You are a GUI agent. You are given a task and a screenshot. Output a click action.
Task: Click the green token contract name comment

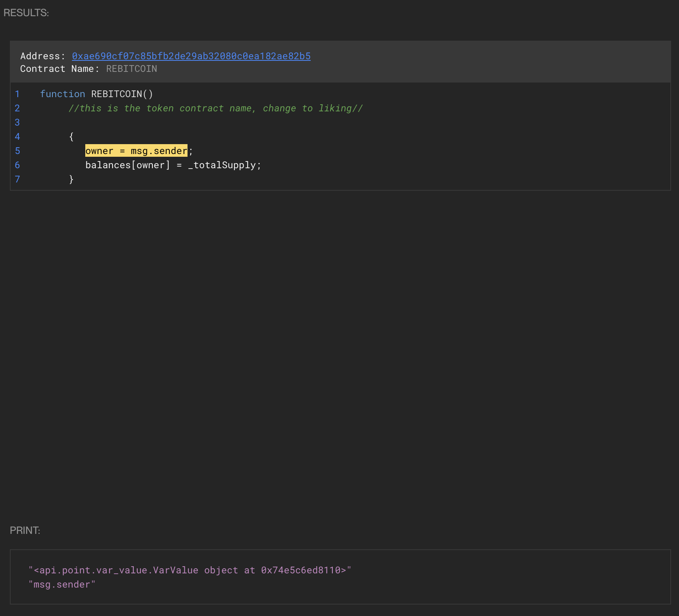pyautogui.click(x=215, y=108)
